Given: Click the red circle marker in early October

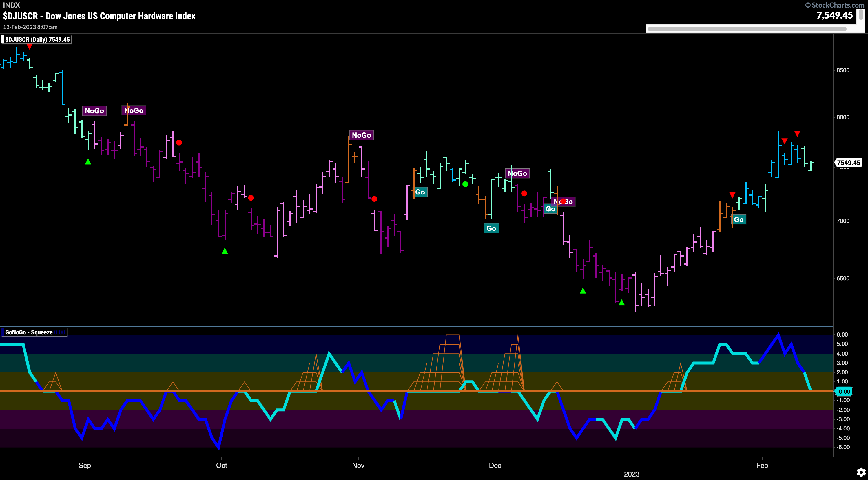Looking at the screenshot, I should pos(251,198).
